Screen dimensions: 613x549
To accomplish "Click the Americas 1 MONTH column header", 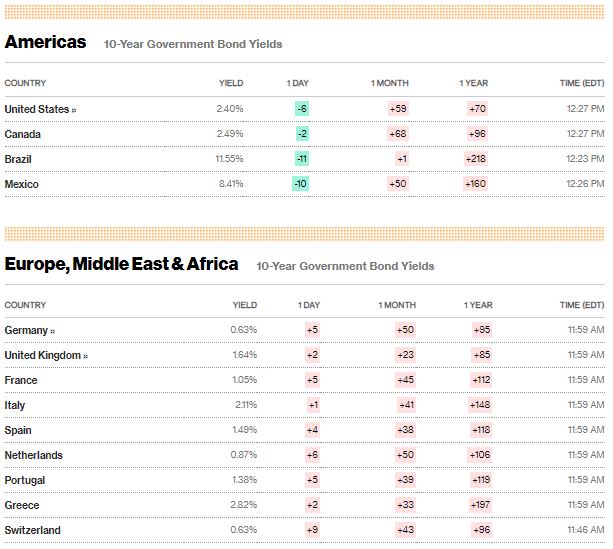I will tap(390, 83).
